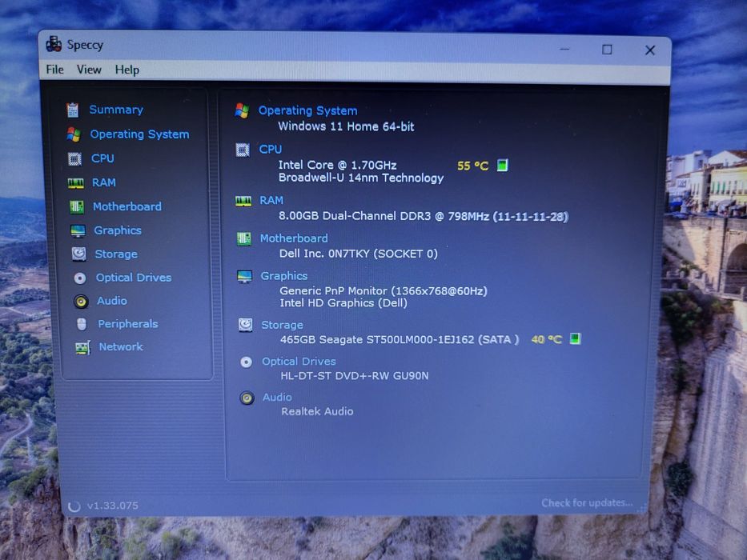Click the v1.33.075 version label
Viewport: 747px width, 560px height.
[x=113, y=506]
